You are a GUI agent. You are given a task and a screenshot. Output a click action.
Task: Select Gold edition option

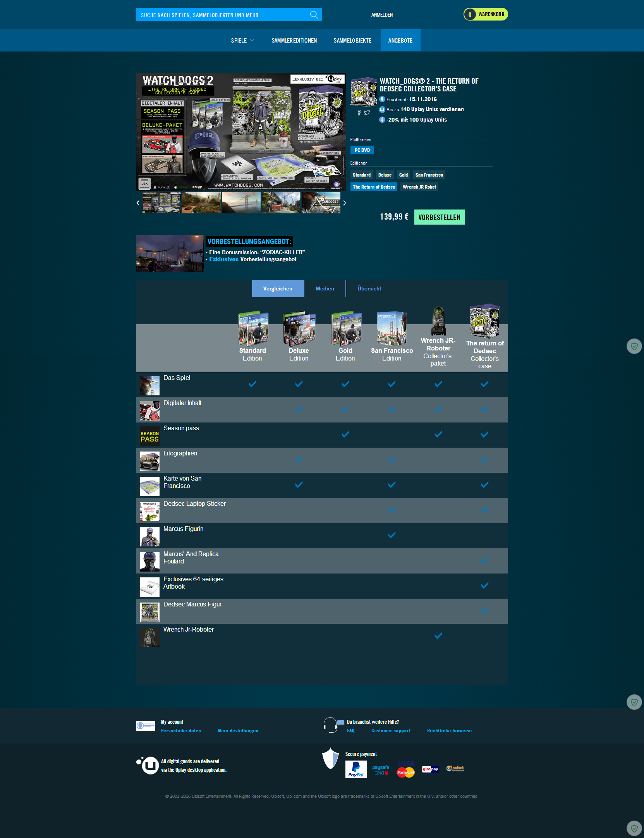pyautogui.click(x=404, y=175)
